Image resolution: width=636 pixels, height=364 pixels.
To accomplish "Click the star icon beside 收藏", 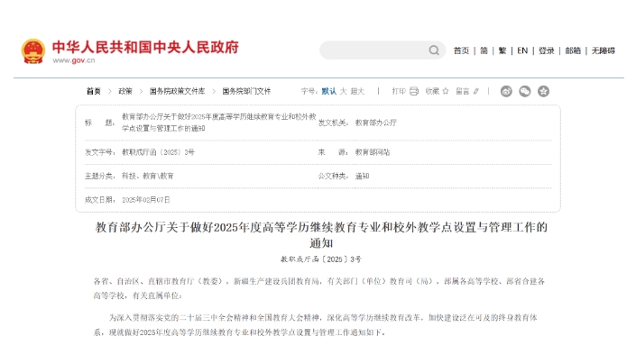I will point(446,91).
